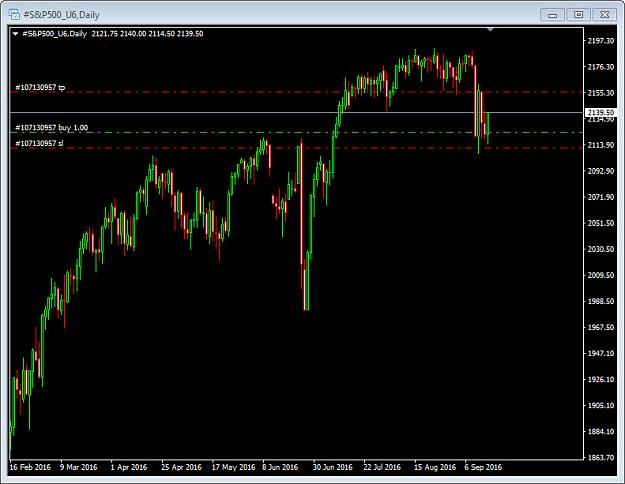Viewport: 625px width, 484px height.
Task: Click the 2197.30 price scale value
Action: click(601, 41)
